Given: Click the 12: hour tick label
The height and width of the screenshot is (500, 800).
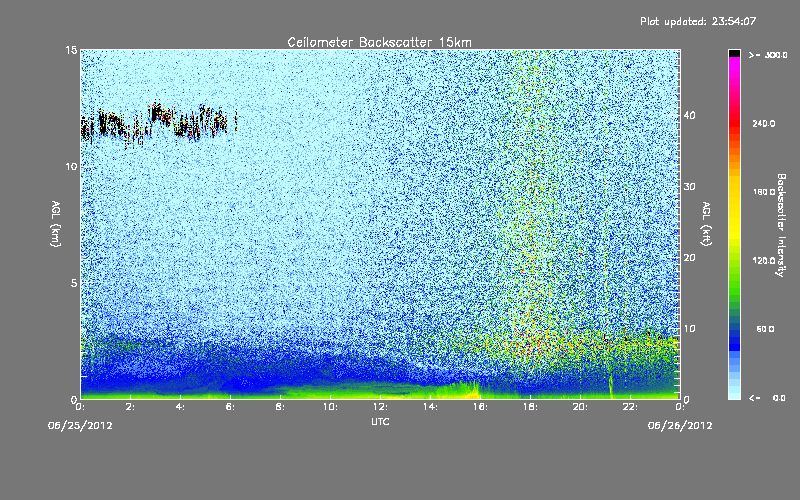Looking at the screenshot, I should pos(380,407).
